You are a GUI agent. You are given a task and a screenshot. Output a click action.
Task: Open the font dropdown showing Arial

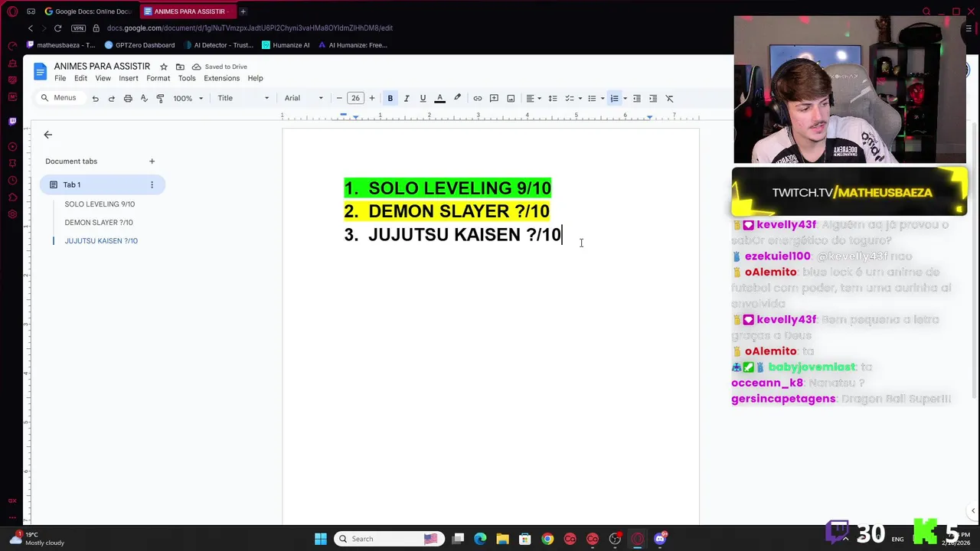tap(304, 98)
